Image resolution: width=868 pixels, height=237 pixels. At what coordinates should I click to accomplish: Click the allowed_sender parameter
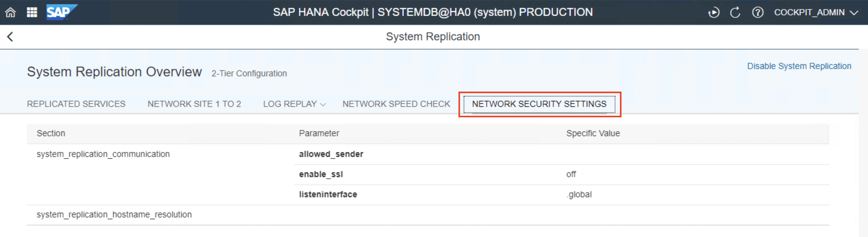click(x=331, y=154)
